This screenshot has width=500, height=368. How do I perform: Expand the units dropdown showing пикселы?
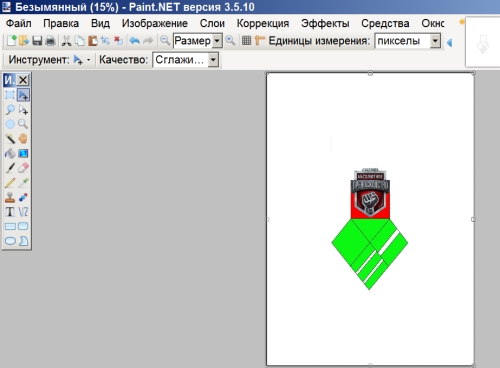[x=435, y=41]
